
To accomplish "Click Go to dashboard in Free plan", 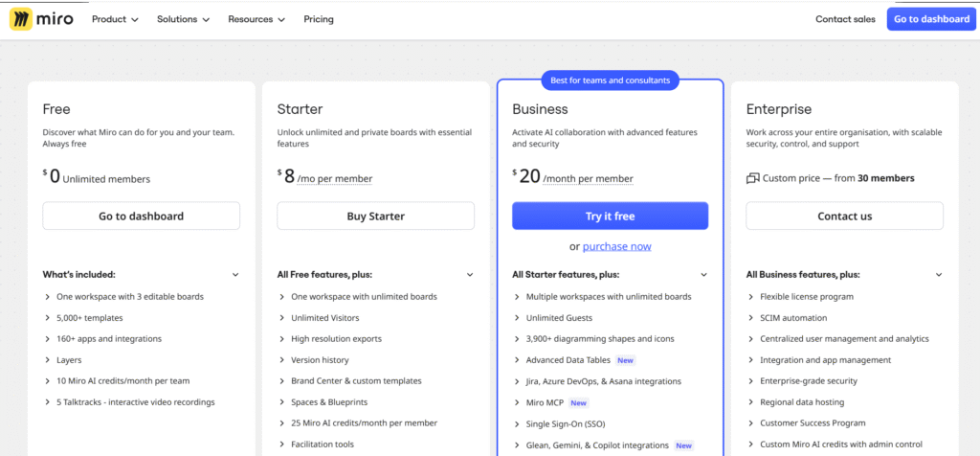I will 141,217.
